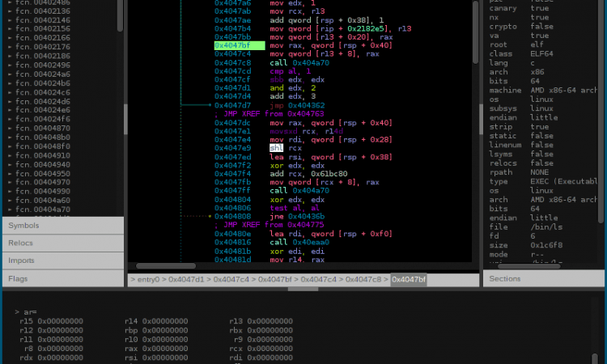The image size is (607, 364).
Task: Select the r13 register value
Action: [270, 321]
